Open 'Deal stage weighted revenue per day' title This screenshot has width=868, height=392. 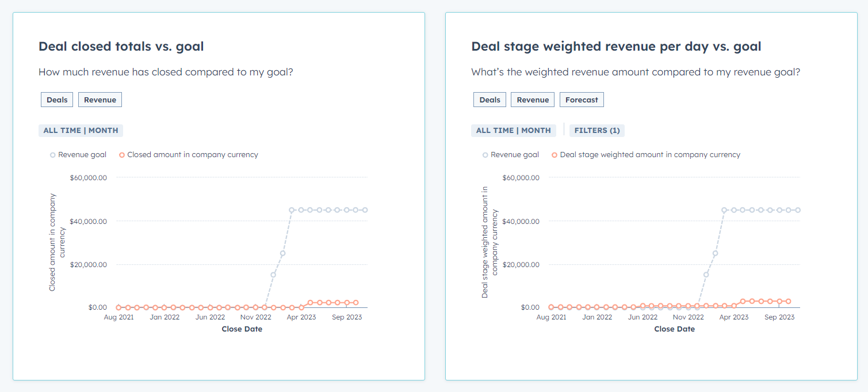616,46
